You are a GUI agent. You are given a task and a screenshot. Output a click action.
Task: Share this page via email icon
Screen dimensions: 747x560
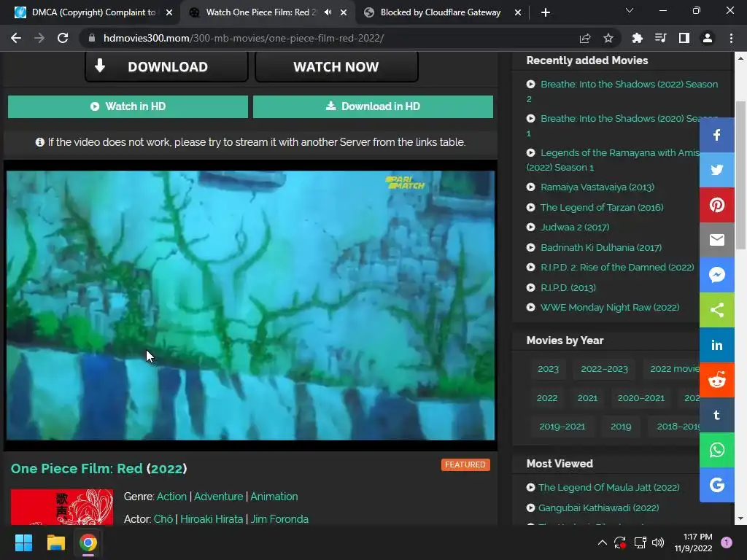coord(716,240)
